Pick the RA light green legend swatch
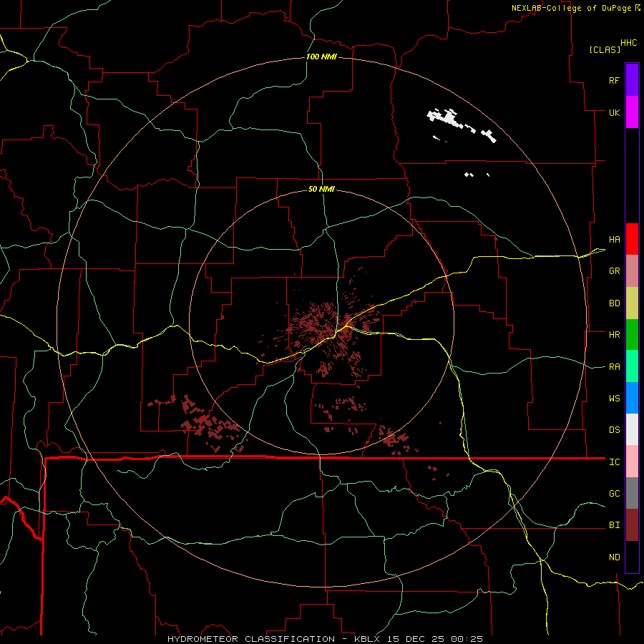 [x=632, y=366]
